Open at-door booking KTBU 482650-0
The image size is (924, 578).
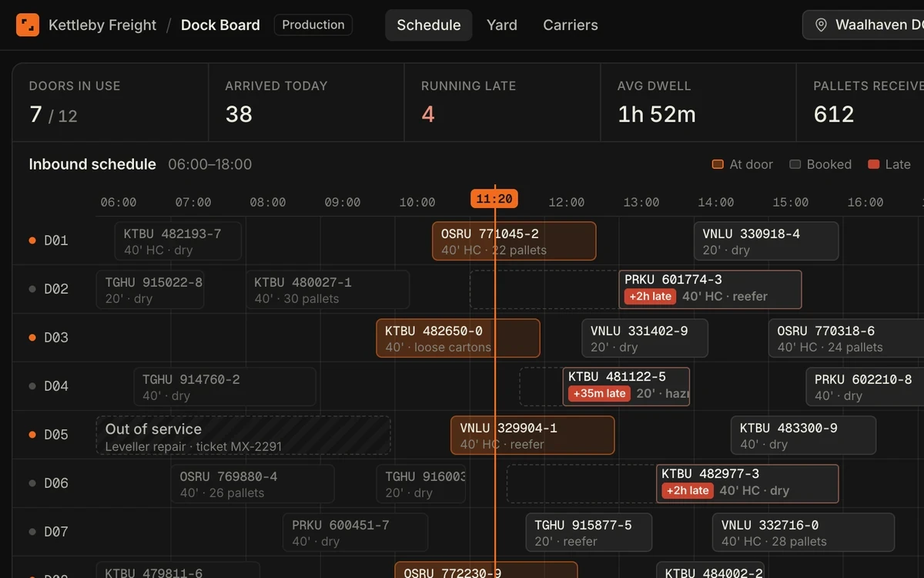pyautogui.click(x=458, y=338)
